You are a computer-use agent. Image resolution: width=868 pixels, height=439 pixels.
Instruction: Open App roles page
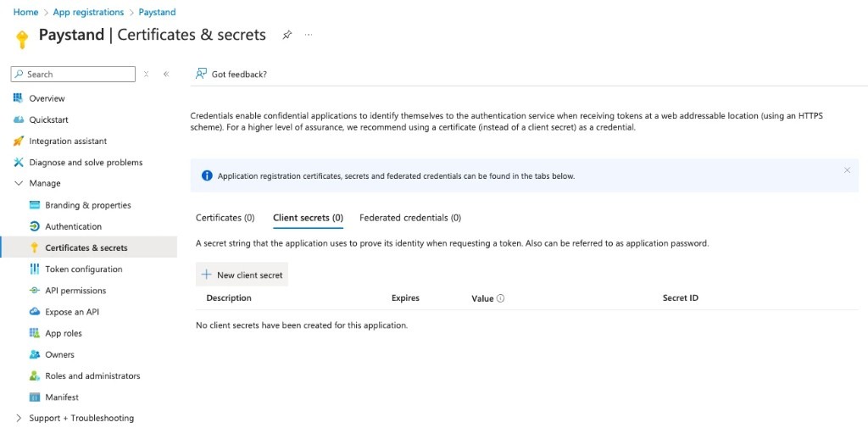click(64, 333)
